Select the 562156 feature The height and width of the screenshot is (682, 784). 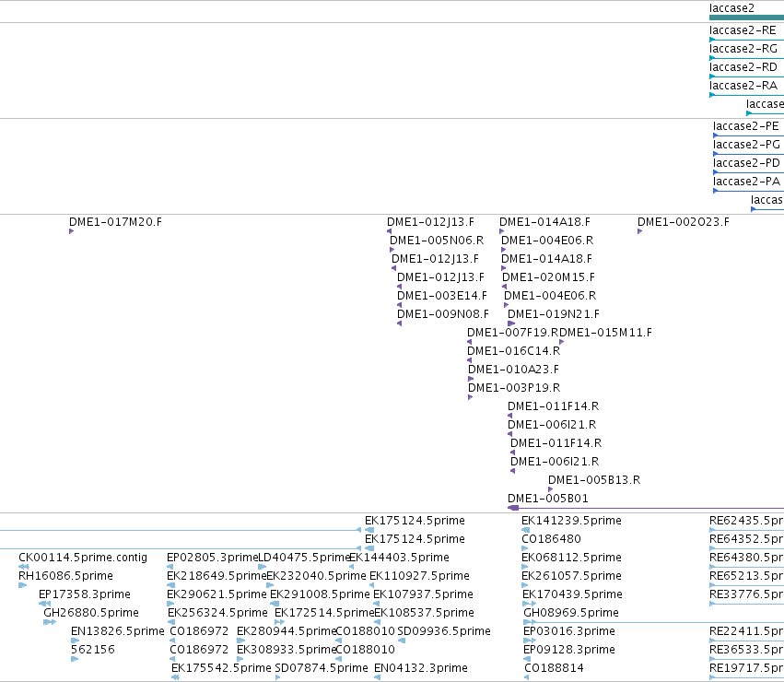(x=92, y=650)
